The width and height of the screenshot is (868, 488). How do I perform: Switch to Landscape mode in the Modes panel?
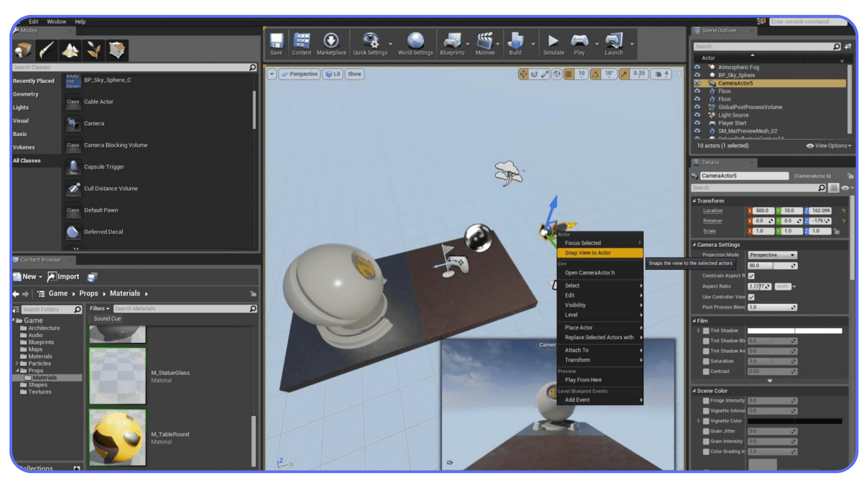[70, 50]
